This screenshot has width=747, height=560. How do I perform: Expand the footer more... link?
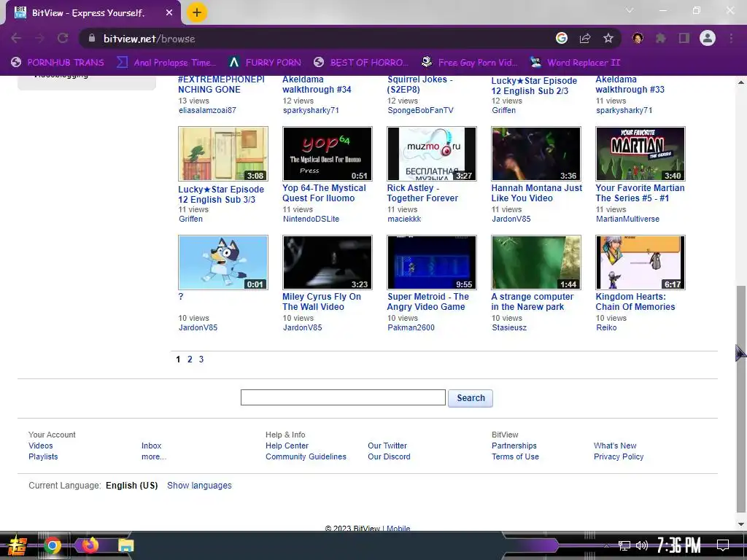click(154, 456)
